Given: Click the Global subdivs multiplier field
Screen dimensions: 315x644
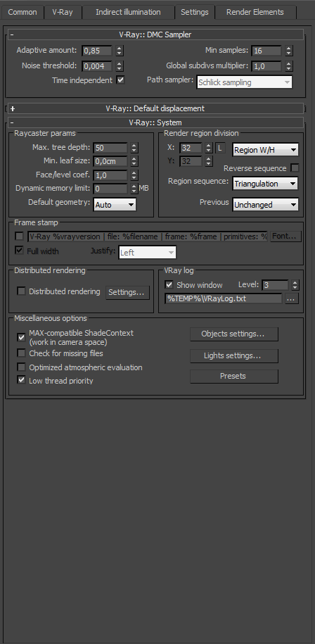Looking at the screenshot, I should coord(266,66).
